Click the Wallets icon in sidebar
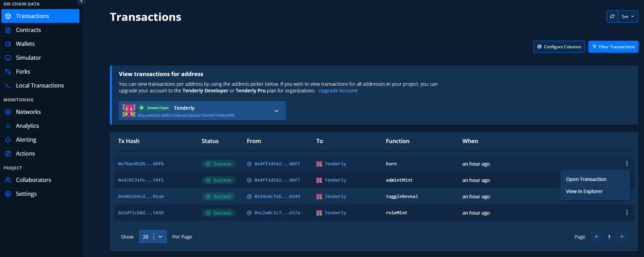 pos(8,44)
